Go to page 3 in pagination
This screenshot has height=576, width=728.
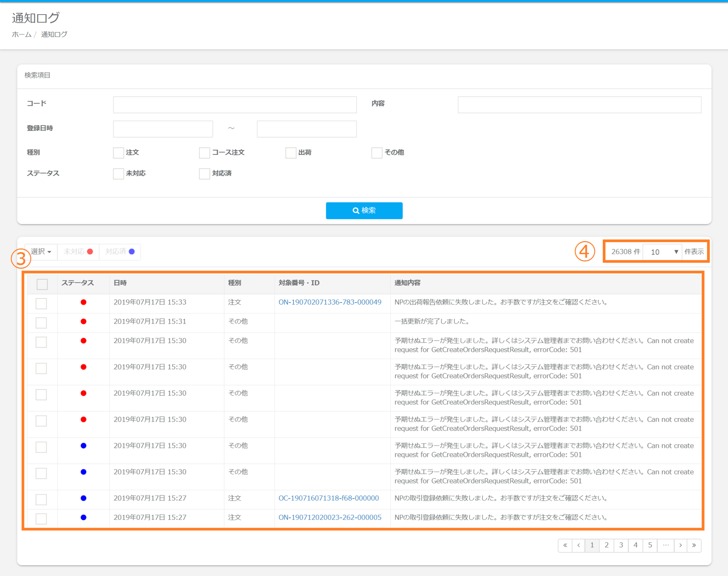(621, 545)
